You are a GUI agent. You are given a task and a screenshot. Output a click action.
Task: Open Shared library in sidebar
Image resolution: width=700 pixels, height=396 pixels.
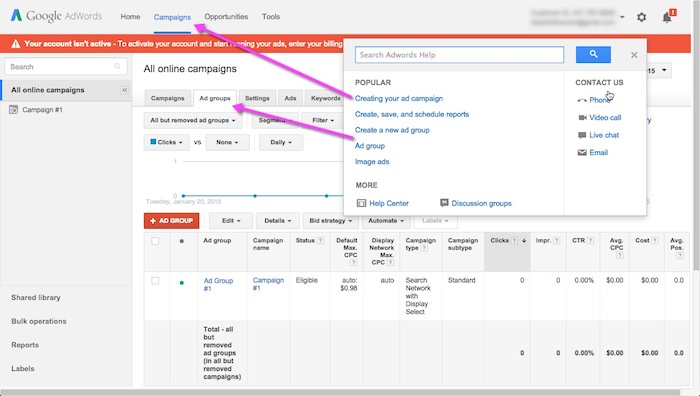(36, 297)
